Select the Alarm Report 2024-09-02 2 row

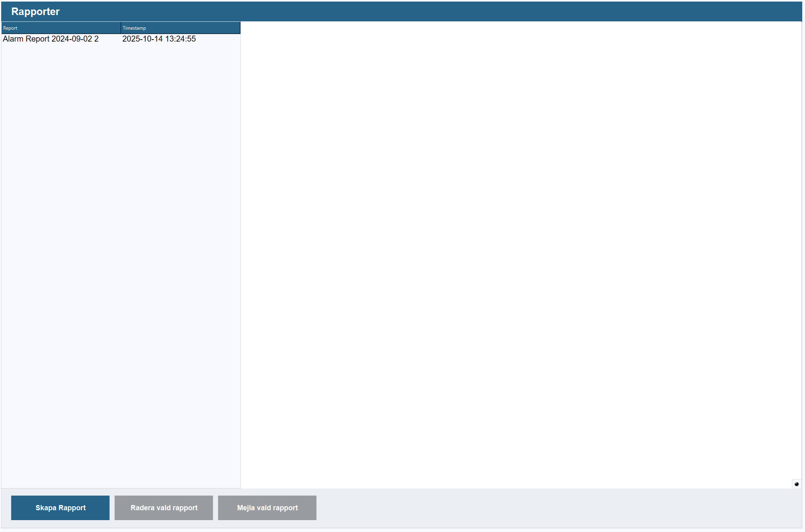click(x=51, y=39)
